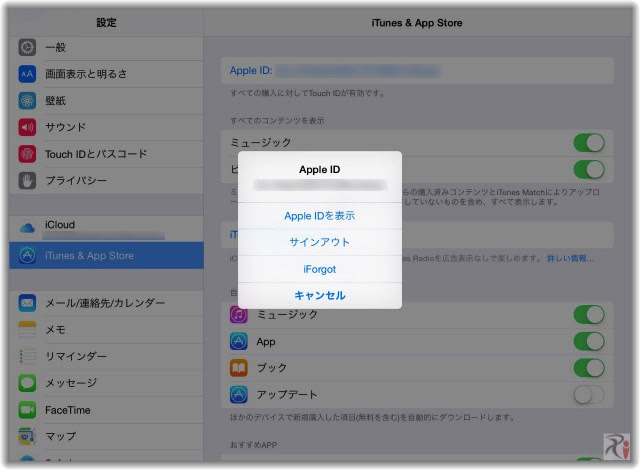Tap the iTunes & App Store sidebar icon
The width and height of the screenshot is (640, 470).
[27, 255]
